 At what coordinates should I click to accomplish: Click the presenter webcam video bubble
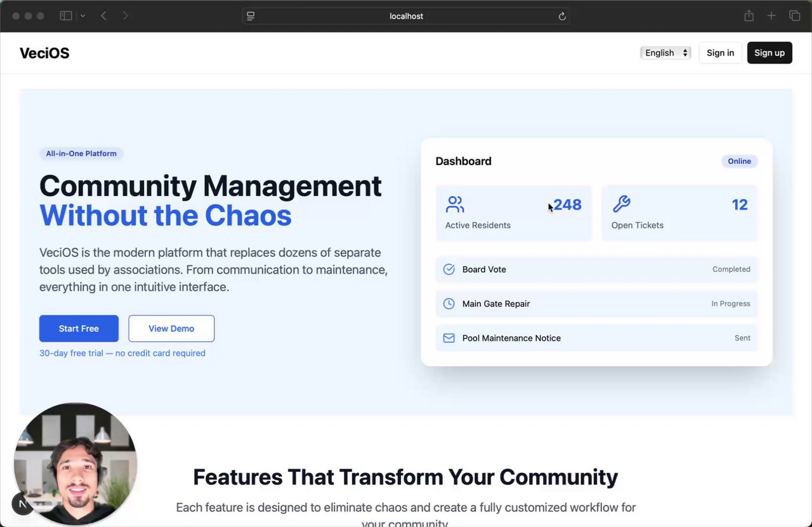tap(75, 464)
